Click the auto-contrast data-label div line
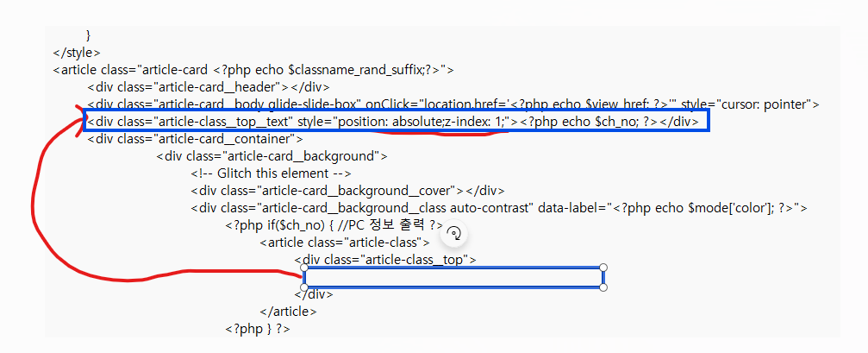This screenshot has height=353, width=868. pyautogui.click(x=499, y=208)
